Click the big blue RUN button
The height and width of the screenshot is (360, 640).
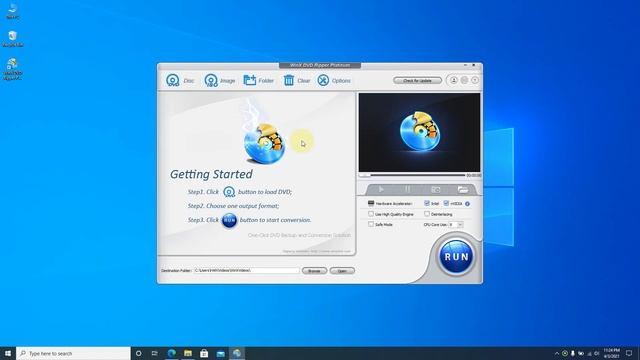[x=456, y=257]
